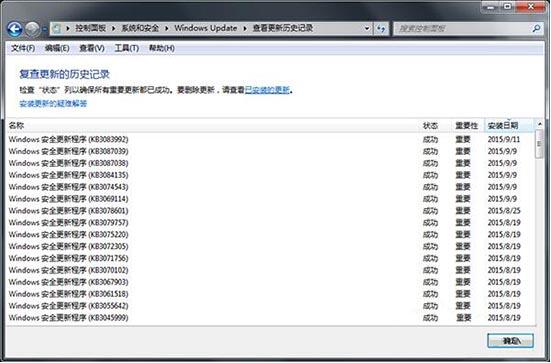Click the 控制面板 breadcrumb
Viewport: 551px width, 363px height.
click(90, 28)
